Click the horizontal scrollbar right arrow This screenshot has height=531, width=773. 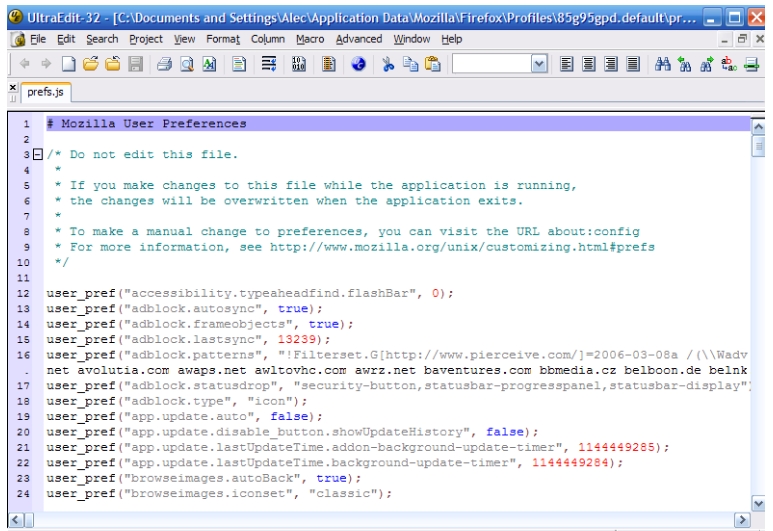(743, 518)
